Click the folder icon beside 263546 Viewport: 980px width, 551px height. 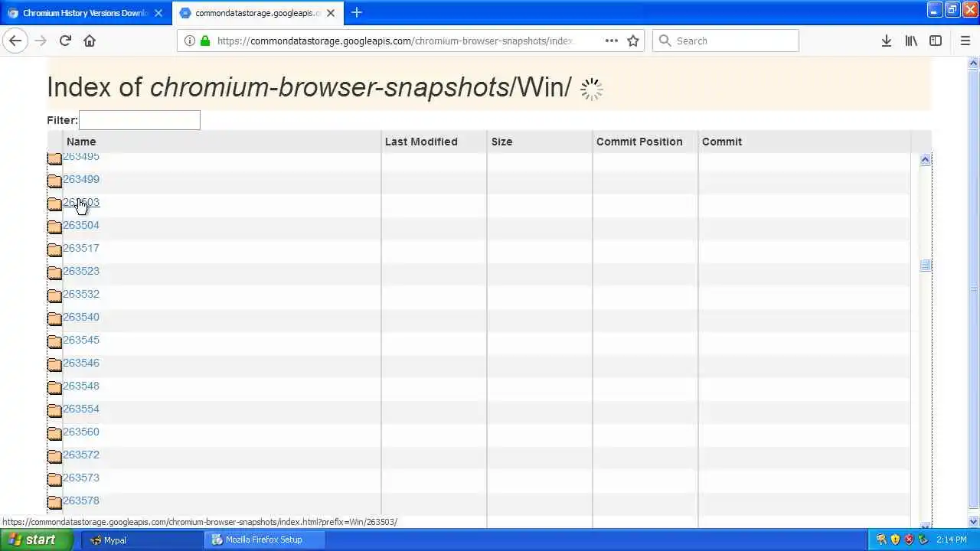click(54, 365)
